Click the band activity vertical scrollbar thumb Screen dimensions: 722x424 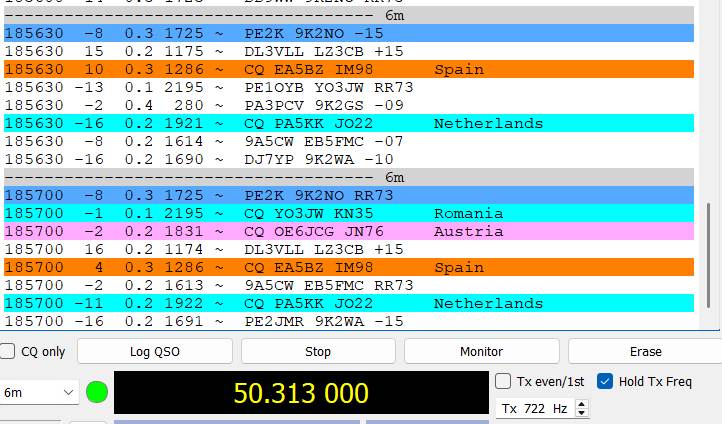709,255
